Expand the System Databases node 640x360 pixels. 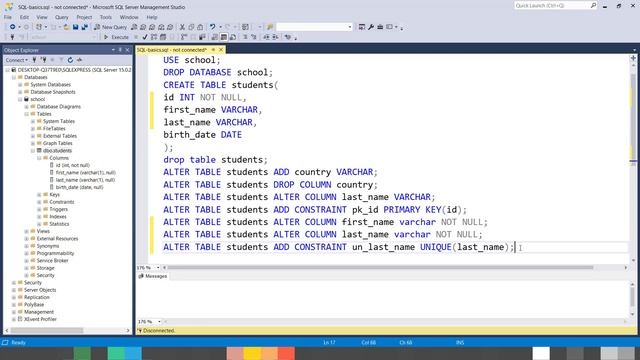tap(20, 84)
